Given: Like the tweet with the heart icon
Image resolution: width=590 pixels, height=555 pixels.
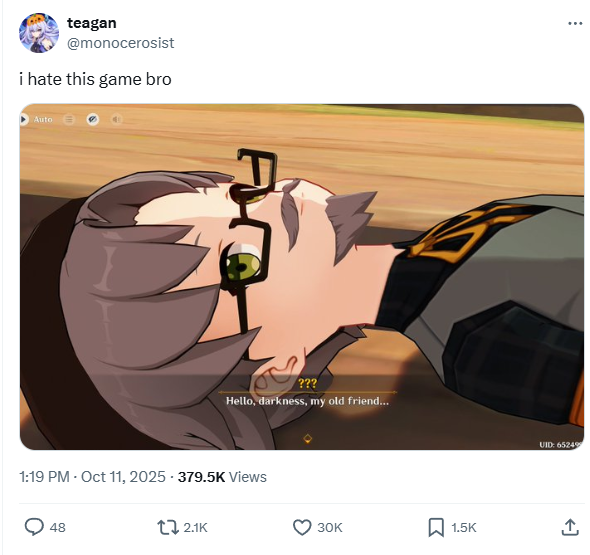Looking at the screenshot, I should pyautogui.click(x=302, y=527).
